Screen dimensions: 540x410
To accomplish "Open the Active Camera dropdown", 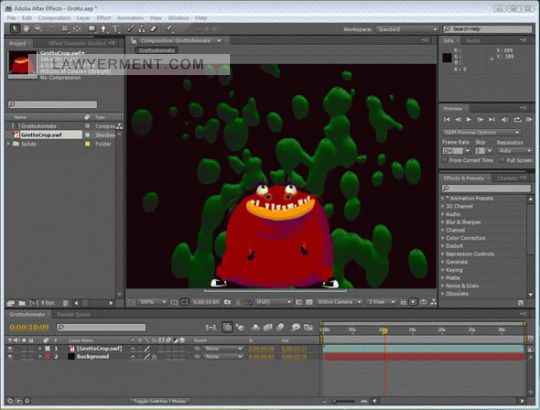I will 339,302.
